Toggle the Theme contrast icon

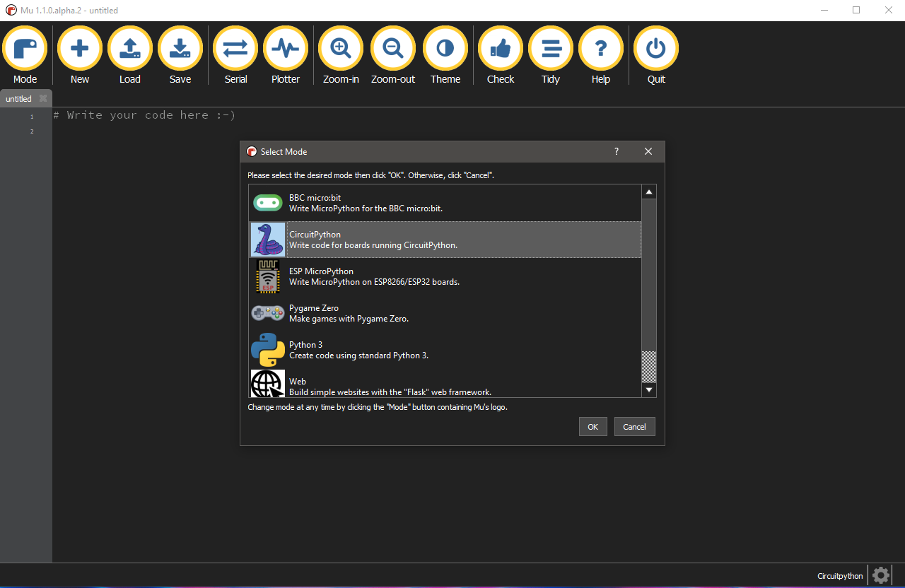tap(445, 49)
